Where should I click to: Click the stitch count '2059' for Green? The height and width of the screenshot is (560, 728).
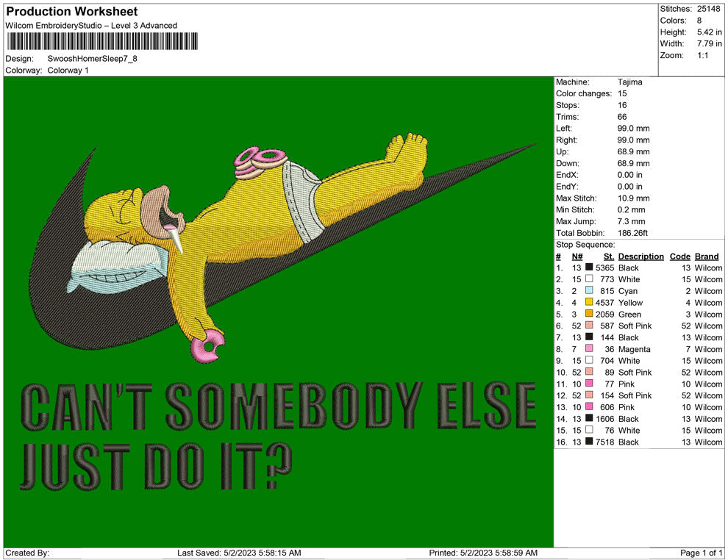[605, 314]
